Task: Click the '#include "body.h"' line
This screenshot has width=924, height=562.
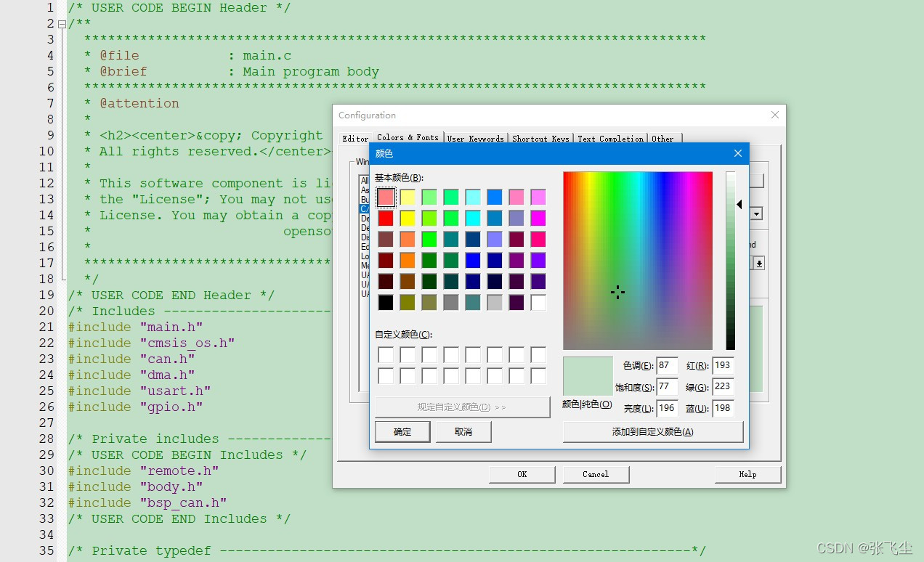Action: (x=135, y=487)
